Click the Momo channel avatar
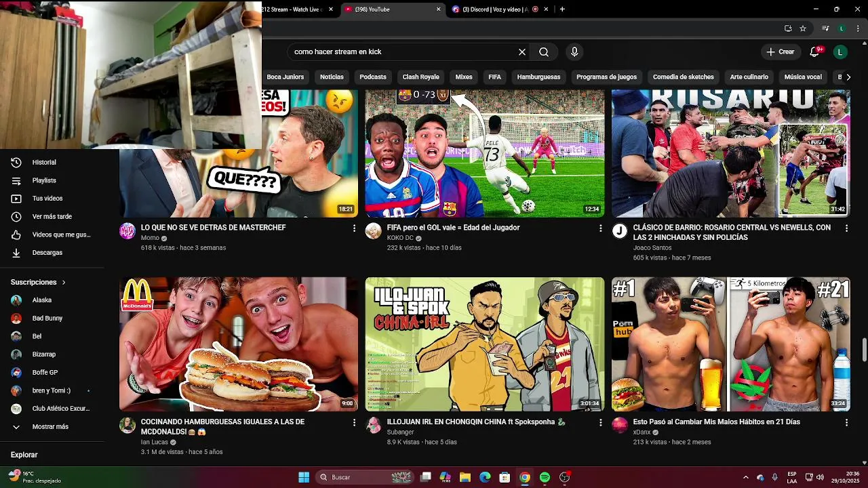Image resolution: width=868 pixels, height=488 pixels. [127, 231]
